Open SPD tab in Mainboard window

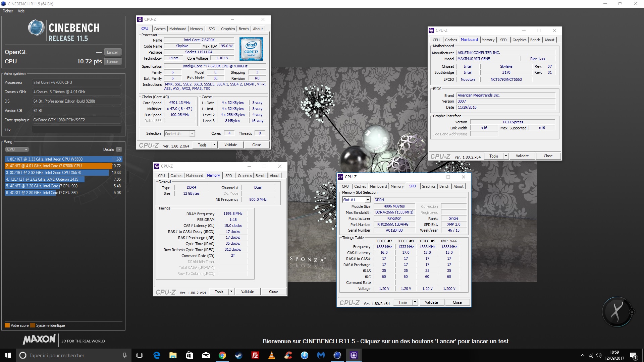503,40
